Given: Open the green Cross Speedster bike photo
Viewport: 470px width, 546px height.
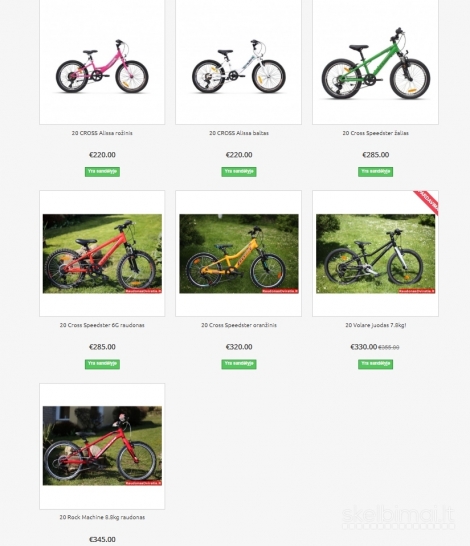Looking at the screenshot, I should pyautogui.click(x=375, y=62).
